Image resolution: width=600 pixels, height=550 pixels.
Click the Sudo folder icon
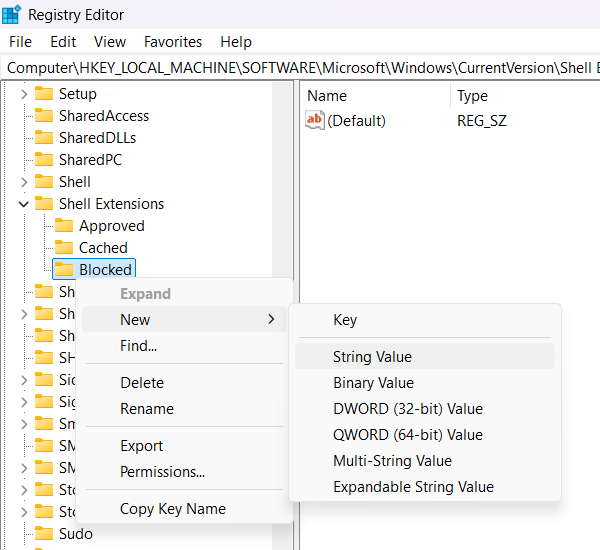pyautogui.click(x=43, y=534)
